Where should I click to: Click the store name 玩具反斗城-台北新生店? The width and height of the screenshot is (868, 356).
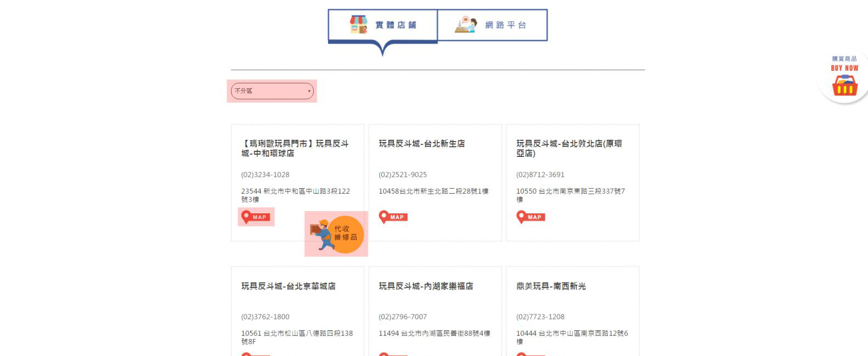click(x=421, y=144)
